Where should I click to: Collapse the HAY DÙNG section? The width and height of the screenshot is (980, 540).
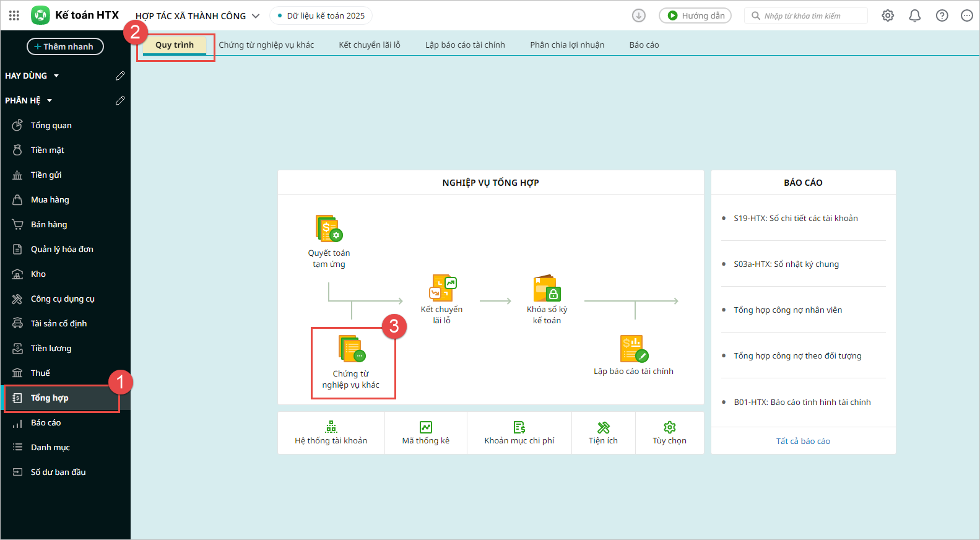click(56, 76)
